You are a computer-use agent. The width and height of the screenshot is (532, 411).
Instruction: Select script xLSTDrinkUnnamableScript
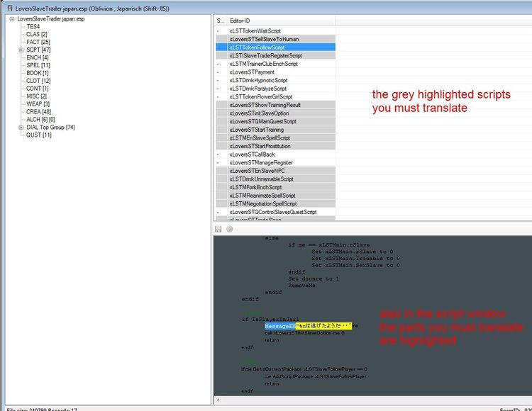tap(275, 179)
